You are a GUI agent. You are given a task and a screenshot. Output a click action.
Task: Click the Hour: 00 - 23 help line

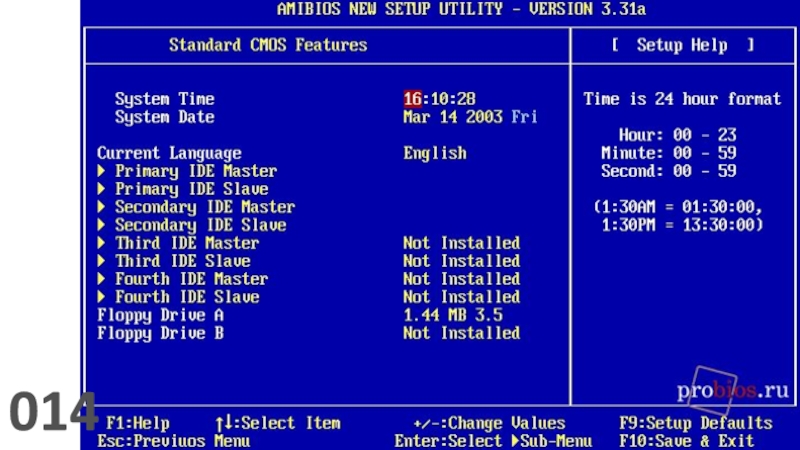pyautogui.click(x=678, y=135)
